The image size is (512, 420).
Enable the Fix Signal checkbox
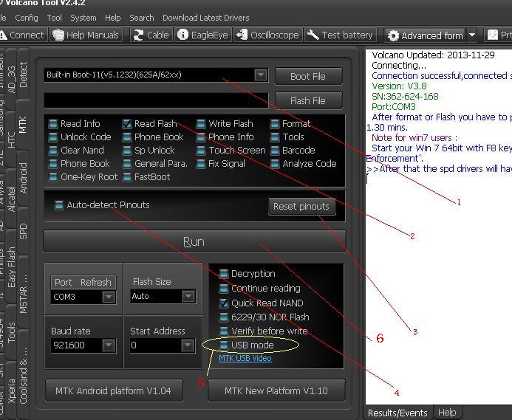coord(201,164)
